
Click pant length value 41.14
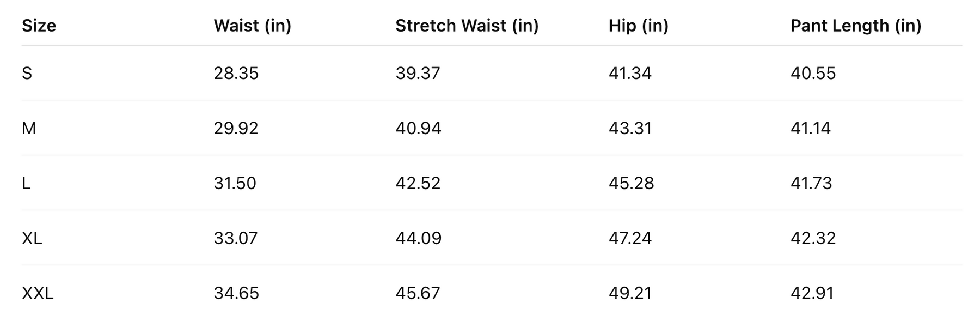pos(811,128)
